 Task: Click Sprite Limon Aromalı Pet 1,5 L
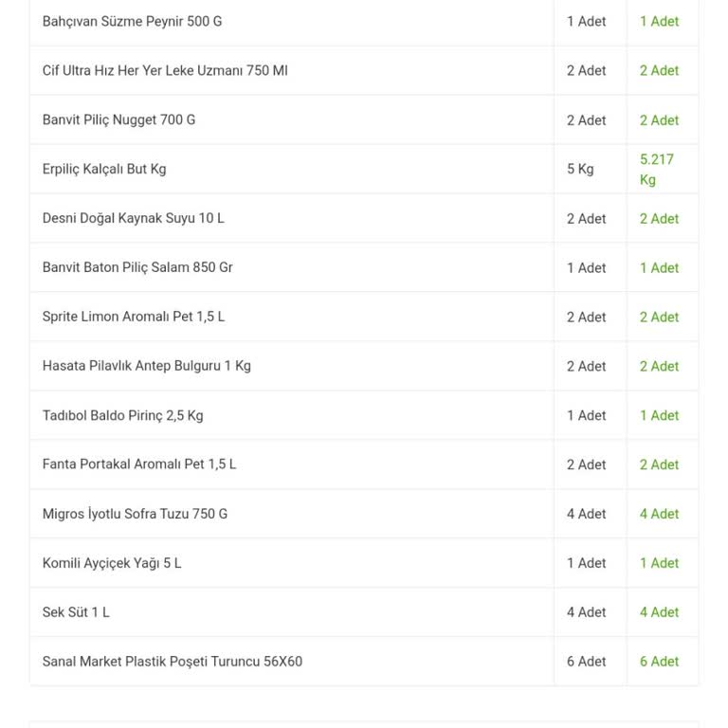(x=134, y=317)
